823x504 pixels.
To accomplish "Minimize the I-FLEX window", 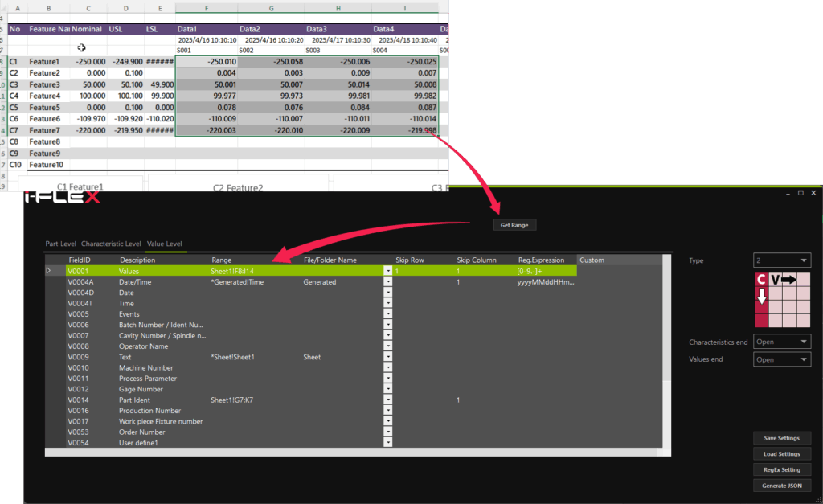I will click(x=788, y=193).
